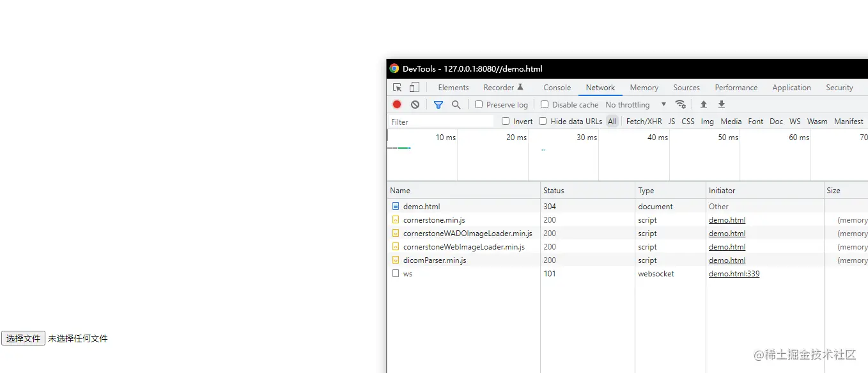This screenshot has height=373, width=868.
Task: Select the demo.html request name
Action: (421, 206)
